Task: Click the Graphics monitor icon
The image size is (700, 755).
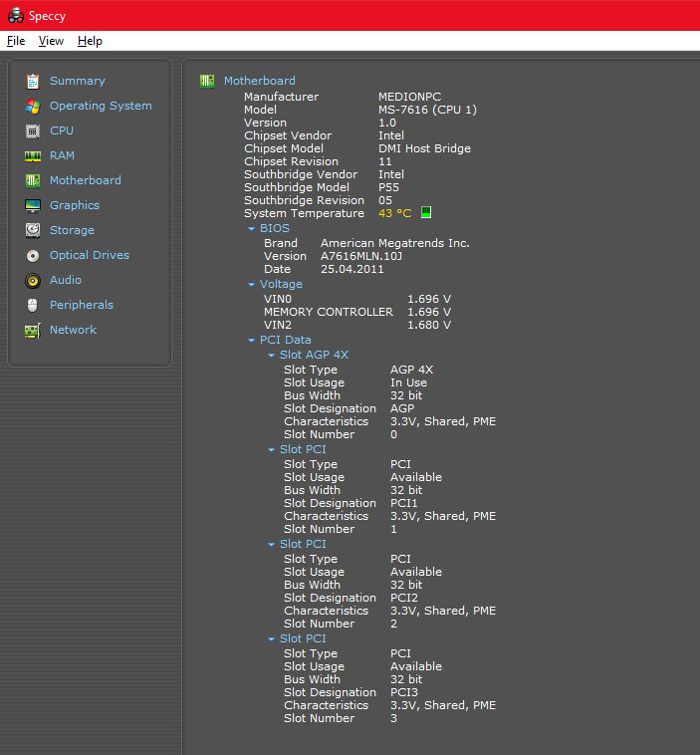Action: click(x=33, y=205)
